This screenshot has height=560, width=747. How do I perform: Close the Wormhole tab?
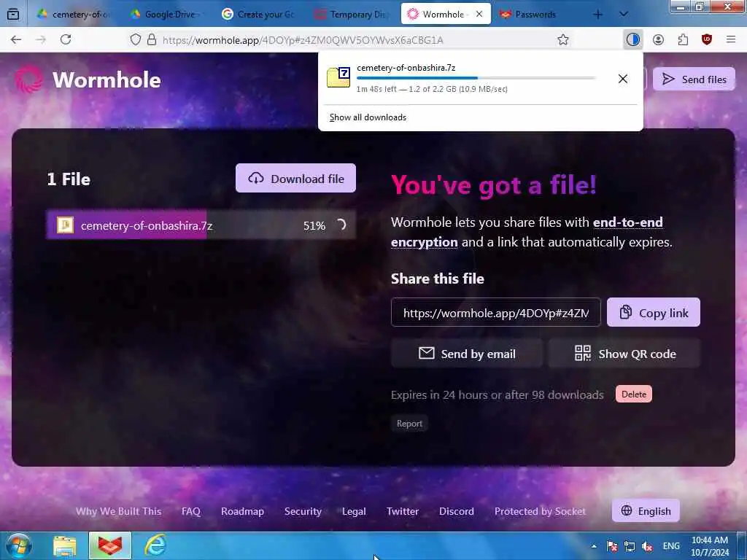point(479,15)
